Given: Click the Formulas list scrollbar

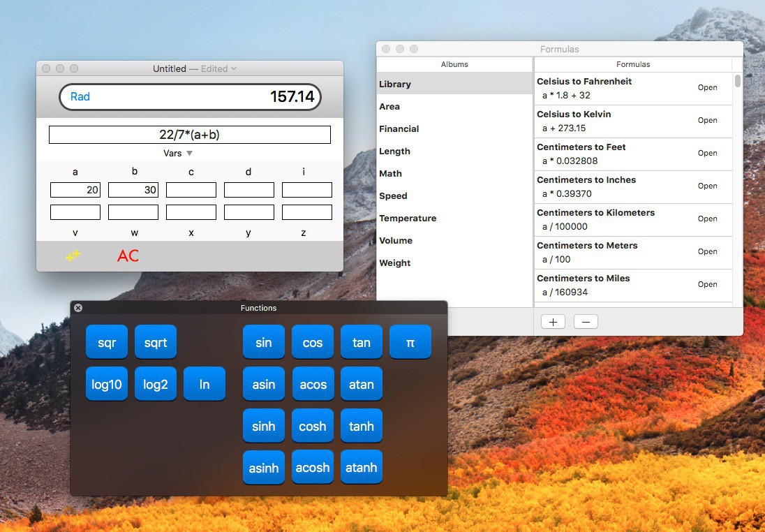Looking at the screenshot, I should point(738,81).
